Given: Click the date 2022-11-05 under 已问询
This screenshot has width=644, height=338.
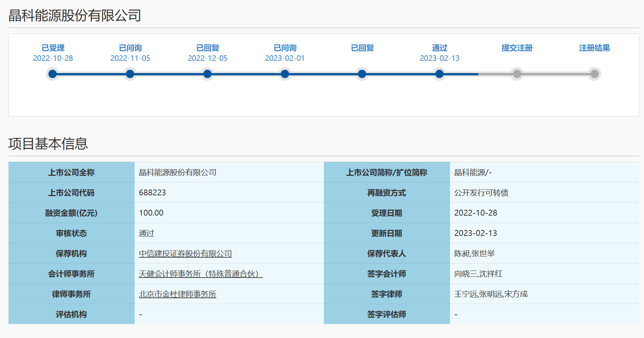Looking at the screenshot, I should click(130, 58).
